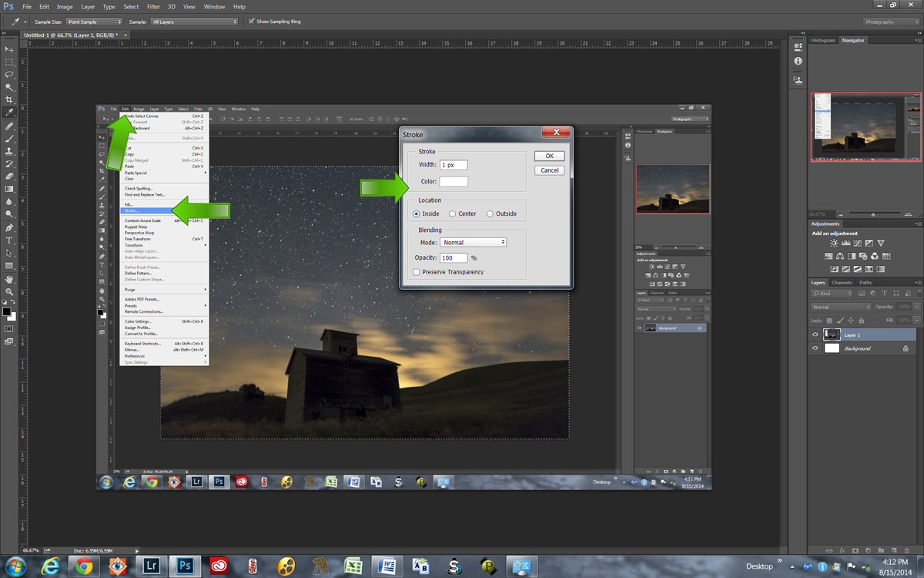Select the Zoom tool in the outer Tools panel
This screenshot has width=924, height=578.
coord(10,292)
